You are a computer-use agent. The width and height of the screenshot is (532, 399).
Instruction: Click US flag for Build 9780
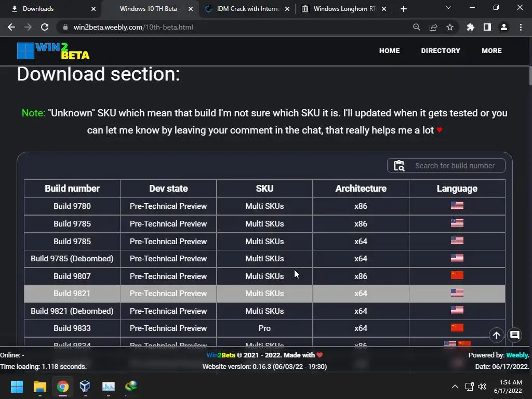pos(457,206)
